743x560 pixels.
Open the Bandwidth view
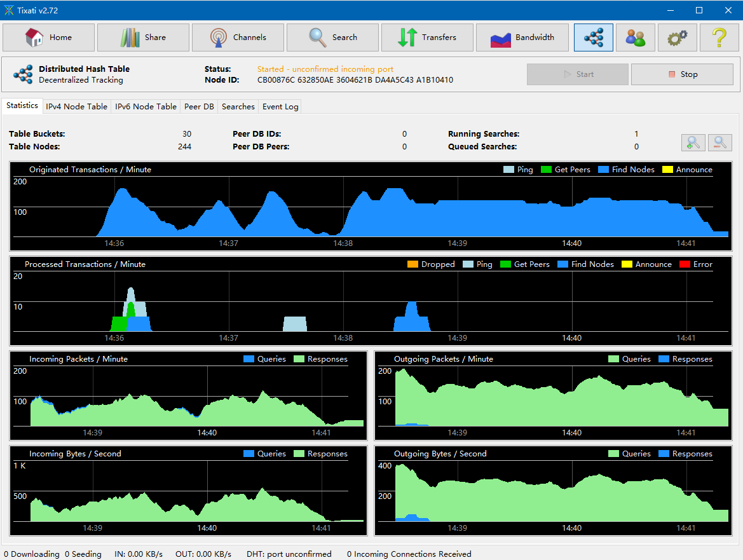(x=522, y=38)
